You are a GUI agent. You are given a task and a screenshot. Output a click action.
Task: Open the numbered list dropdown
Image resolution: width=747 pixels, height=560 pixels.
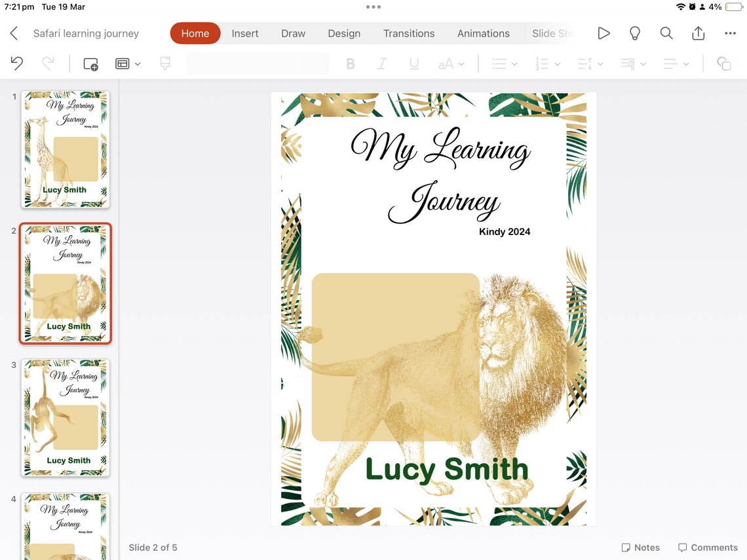(x=547, y=64)
